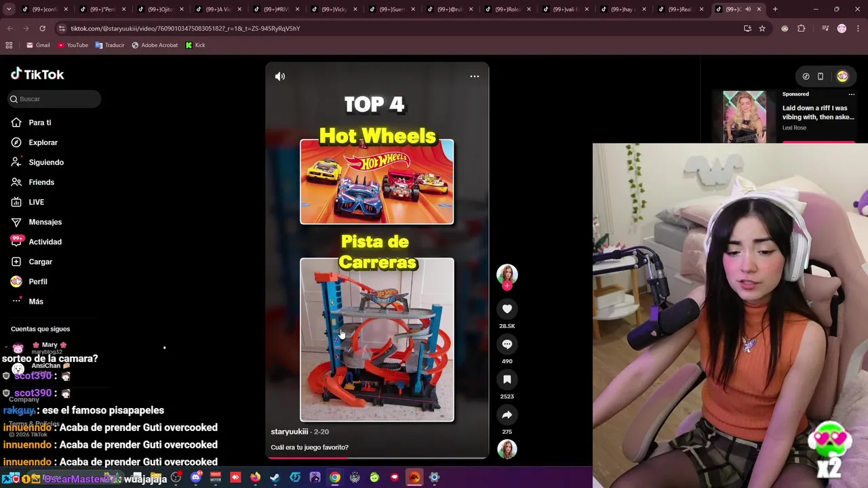Open Firefox from the taskbar
The image size is (868, 488).
tap(255, 478)
